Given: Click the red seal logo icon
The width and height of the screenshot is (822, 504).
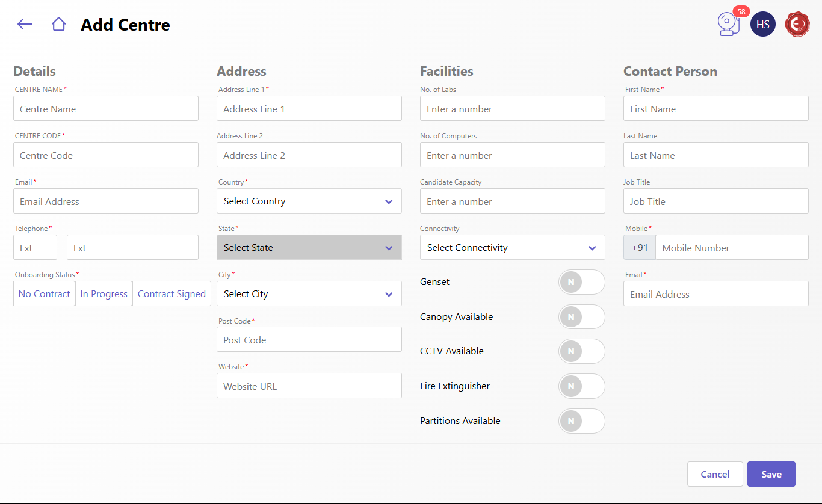Looking at the screenshot, I should point(797,24).
